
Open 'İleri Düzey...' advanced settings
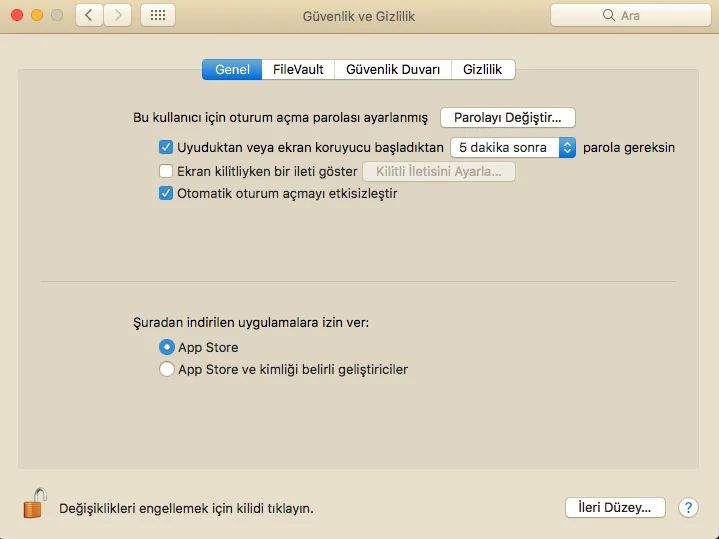[615, 507]
